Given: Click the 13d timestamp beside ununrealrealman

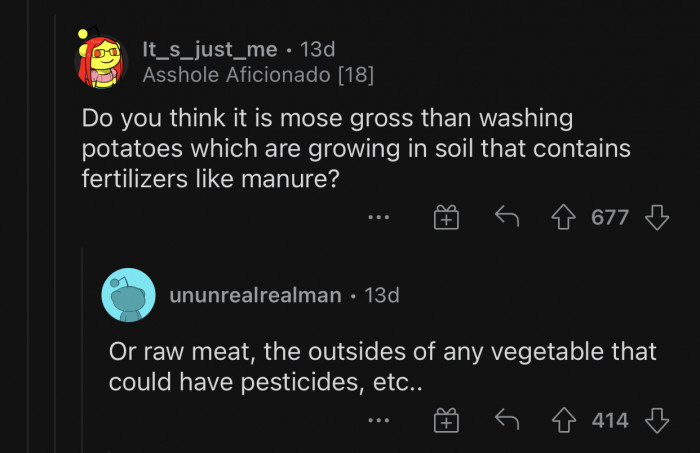Looking at the screenshot, I should 379,295.
